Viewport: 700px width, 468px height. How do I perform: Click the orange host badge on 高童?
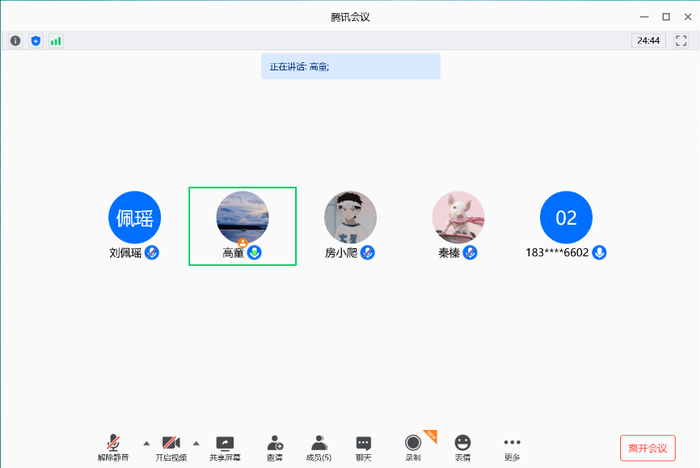coord(242,243)
